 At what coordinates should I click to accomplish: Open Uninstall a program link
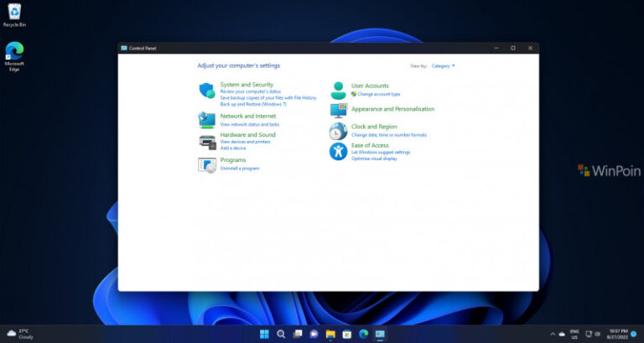point(240,169)
